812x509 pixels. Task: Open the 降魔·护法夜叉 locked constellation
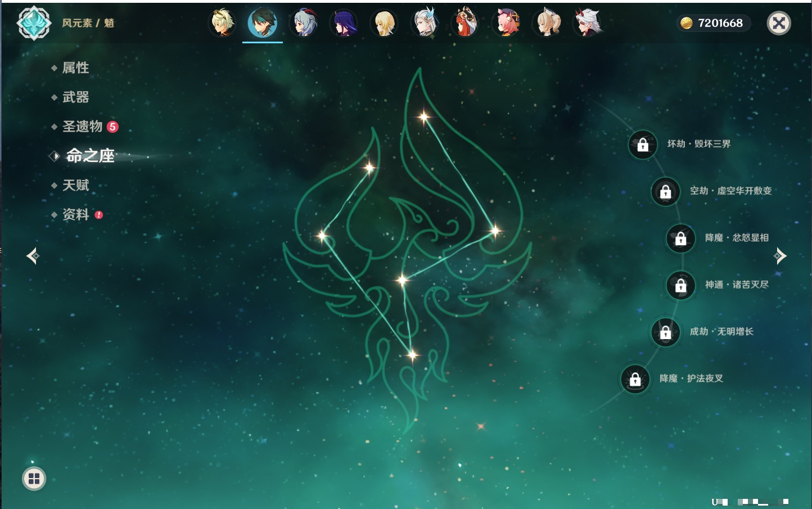[635, 379]
